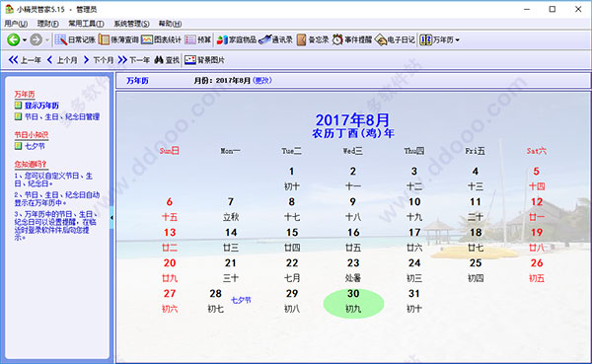Go to 下个月 next month

coord(98,60)
